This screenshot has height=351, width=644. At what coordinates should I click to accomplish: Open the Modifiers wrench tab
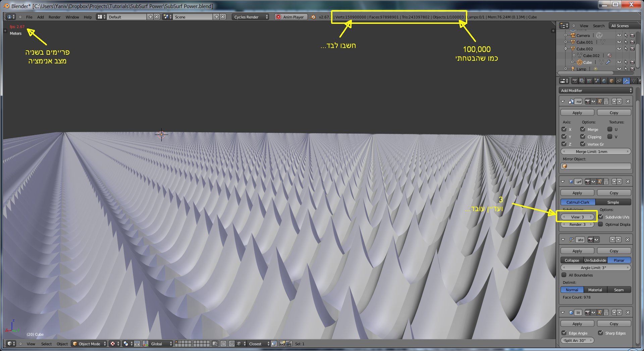(x=626, y=81)
